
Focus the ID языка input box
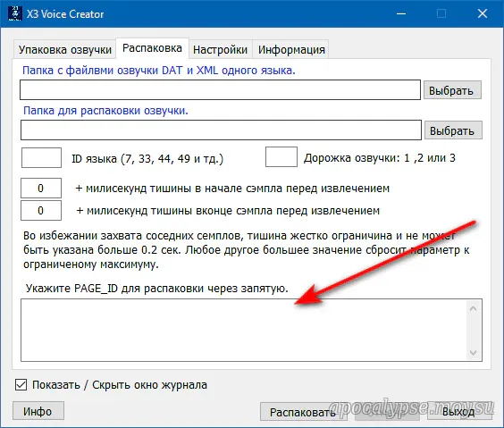(41, 158)
